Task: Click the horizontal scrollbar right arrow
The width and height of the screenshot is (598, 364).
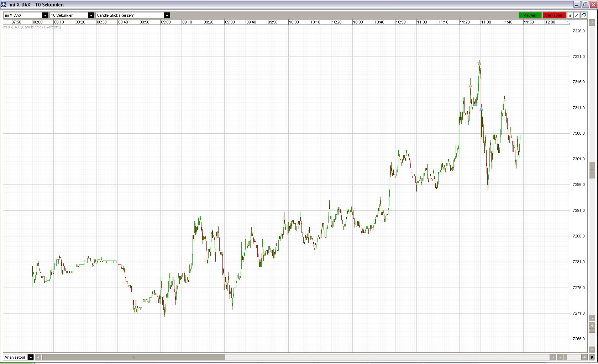Action: 553,357
